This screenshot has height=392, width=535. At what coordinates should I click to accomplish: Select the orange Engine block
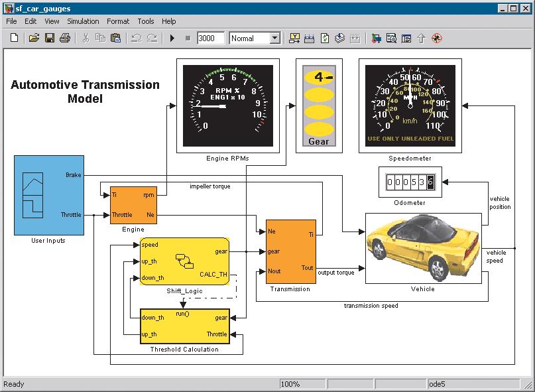pyautogui.click(x=133, y=205)
